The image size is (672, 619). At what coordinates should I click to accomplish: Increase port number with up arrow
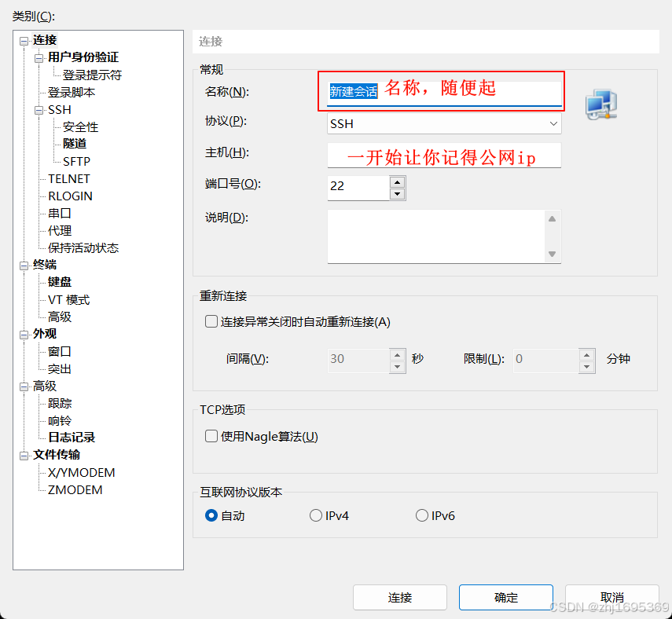tap(397, 182)
